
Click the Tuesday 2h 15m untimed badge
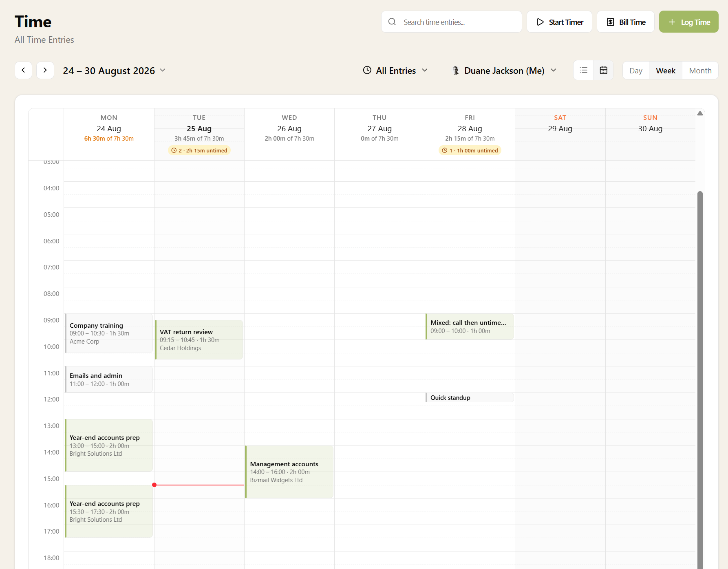(x=199, y=150)
